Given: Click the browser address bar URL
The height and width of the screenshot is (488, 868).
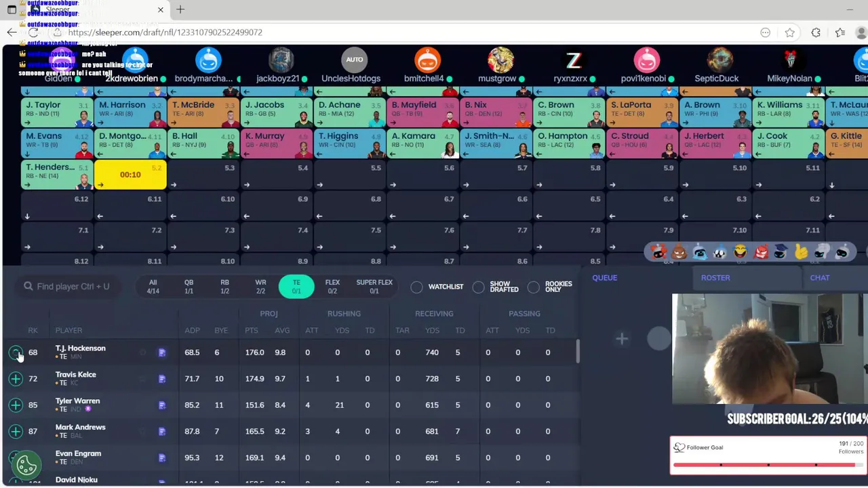Looking at the screenshot, I should (165, 33).
